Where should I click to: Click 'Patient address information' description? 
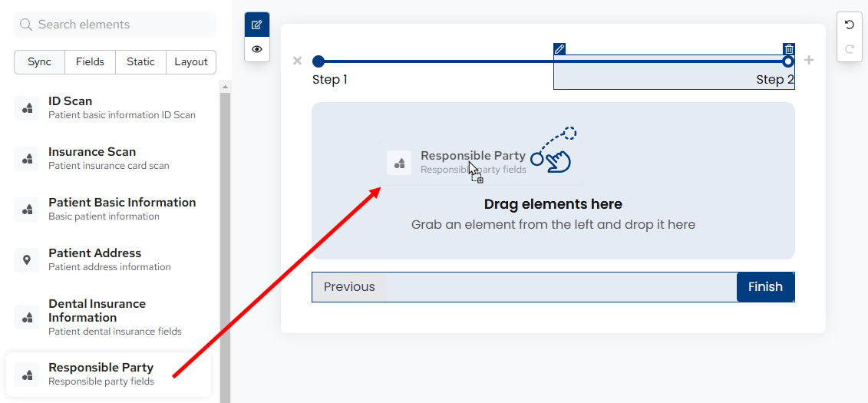click(x=110, y=267)
